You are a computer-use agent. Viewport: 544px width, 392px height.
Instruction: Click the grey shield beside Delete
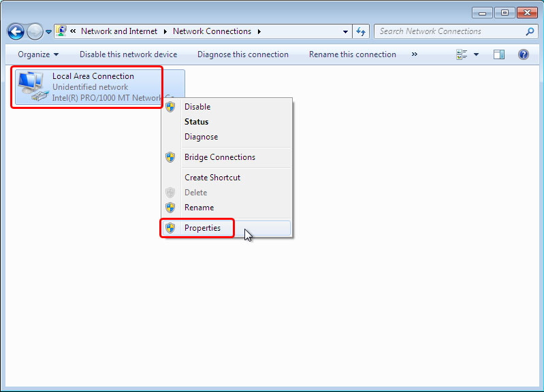tap(170, 193)
